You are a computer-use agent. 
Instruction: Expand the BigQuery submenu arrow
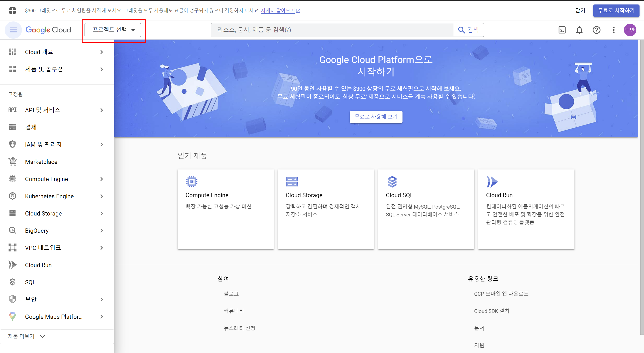pos(102,230)
